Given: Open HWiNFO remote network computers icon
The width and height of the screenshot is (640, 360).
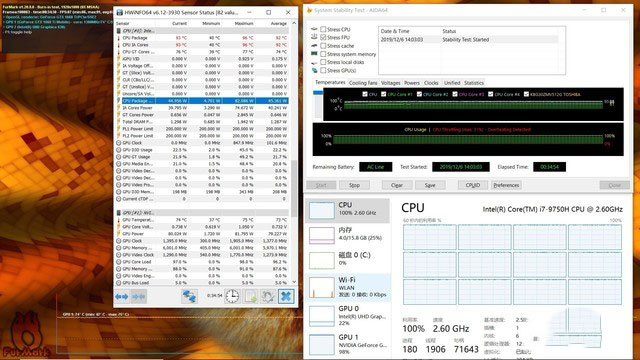Looking at the screenshot, I should [x=189, y=296].
